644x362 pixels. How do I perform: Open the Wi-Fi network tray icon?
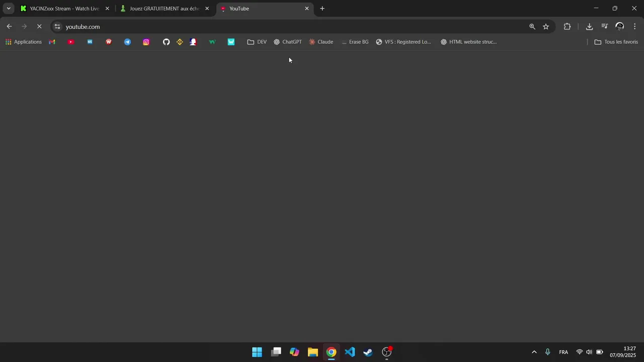(580, 352)
